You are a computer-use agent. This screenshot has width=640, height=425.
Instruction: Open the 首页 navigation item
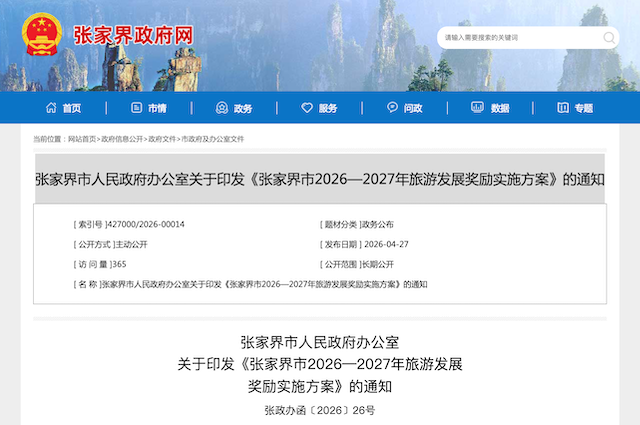click(72, 108)
